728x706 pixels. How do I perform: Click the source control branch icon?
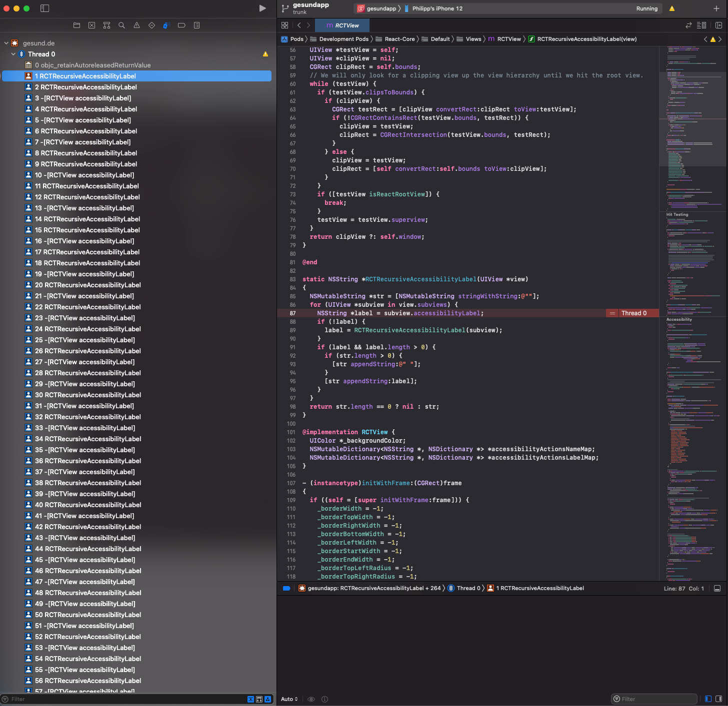(x=285, y=8)
